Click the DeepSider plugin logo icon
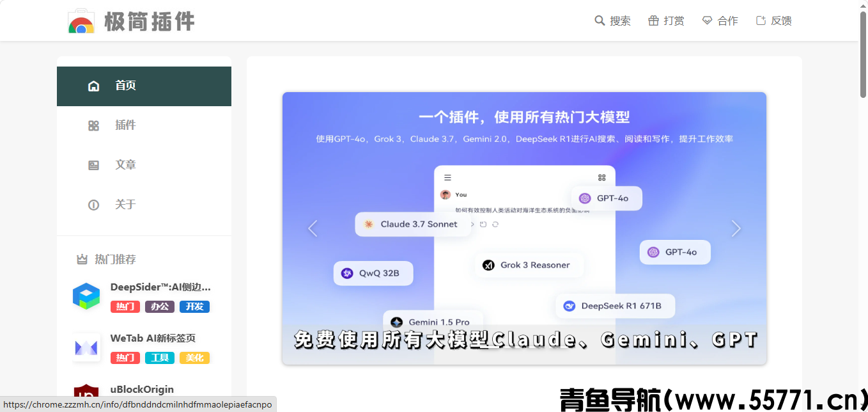This screenshot has height=412, width=868. coord(86,296)
